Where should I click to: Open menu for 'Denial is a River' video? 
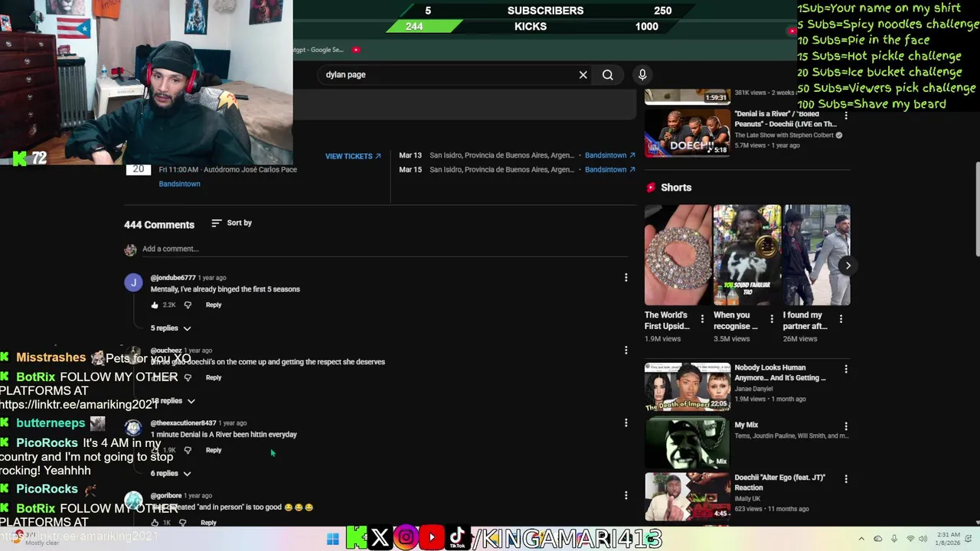846,116
